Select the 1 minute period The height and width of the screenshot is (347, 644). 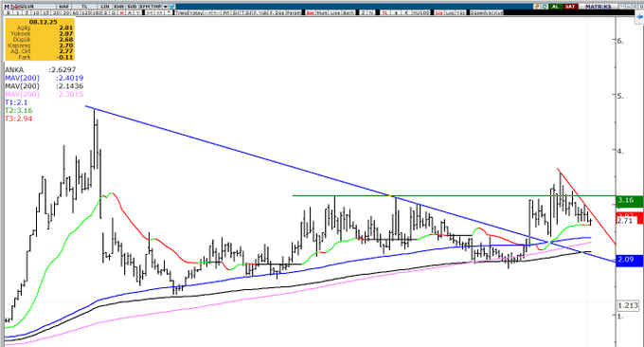[x=18, y=12]
